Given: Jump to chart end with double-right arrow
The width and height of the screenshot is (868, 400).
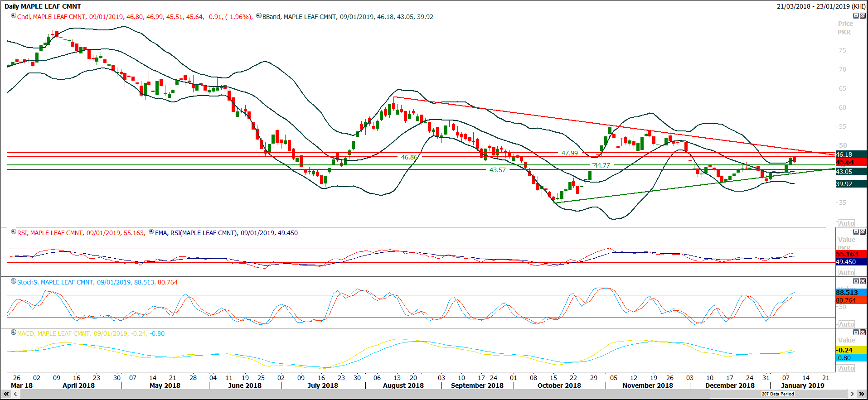Looking at the screenshot, I should click(x=862, y=394).
